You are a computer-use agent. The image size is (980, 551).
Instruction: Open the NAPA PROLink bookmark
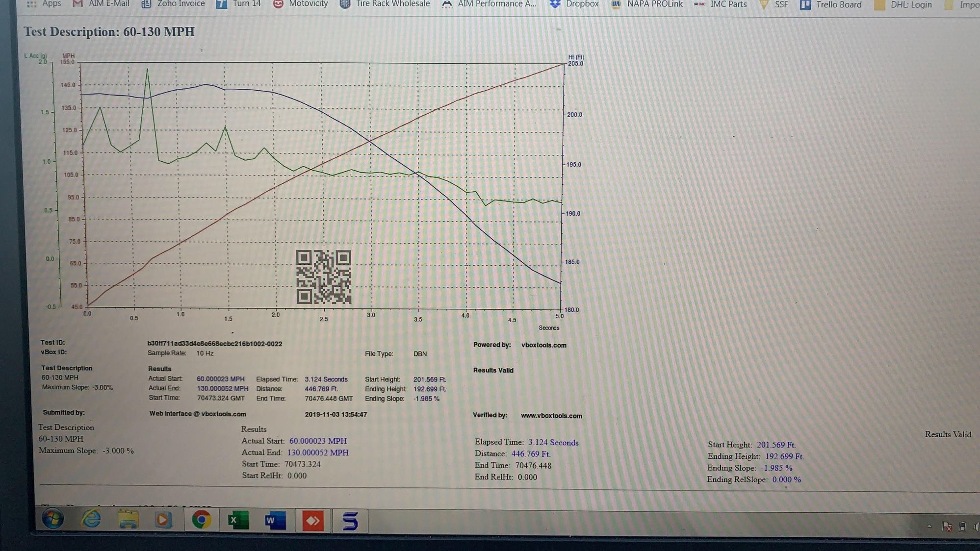[x=646, y=4]
